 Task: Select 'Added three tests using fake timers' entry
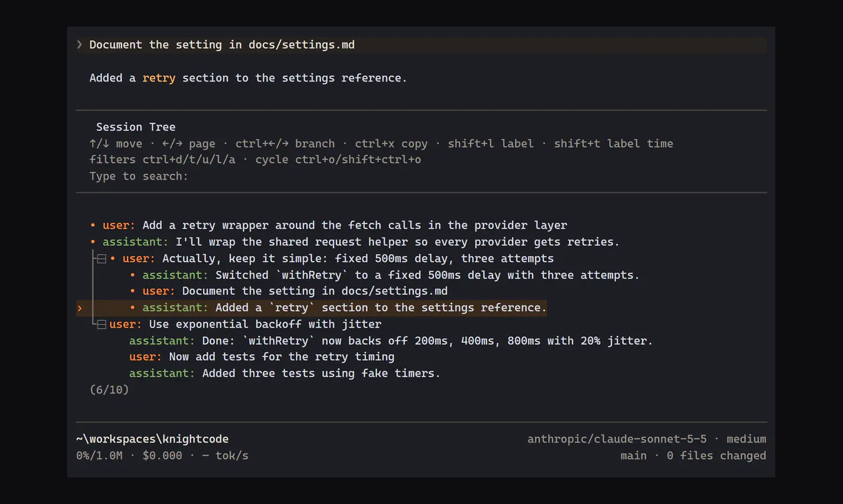pos(285,373)
